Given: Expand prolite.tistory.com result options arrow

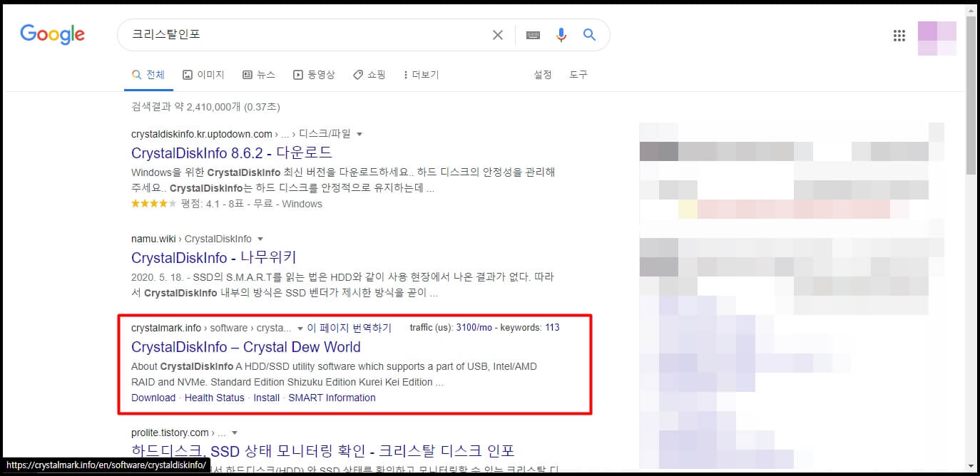Looking at the screenshot, I should click(x=235, y=433).
